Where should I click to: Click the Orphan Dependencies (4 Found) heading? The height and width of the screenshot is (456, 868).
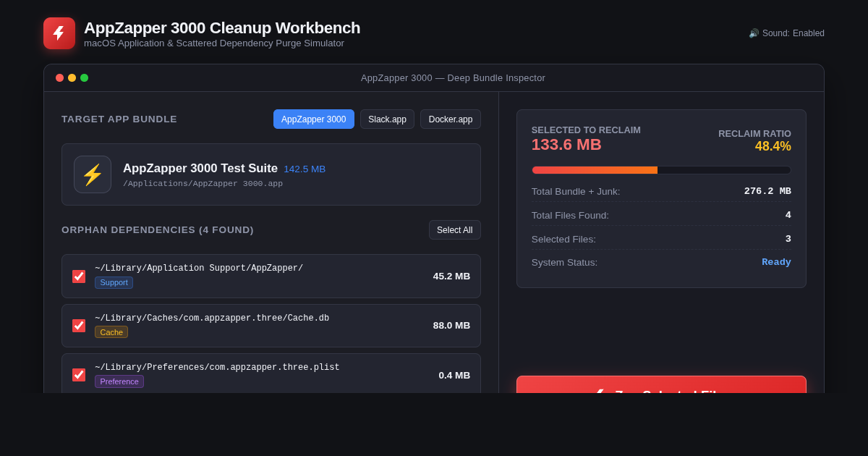158,230
